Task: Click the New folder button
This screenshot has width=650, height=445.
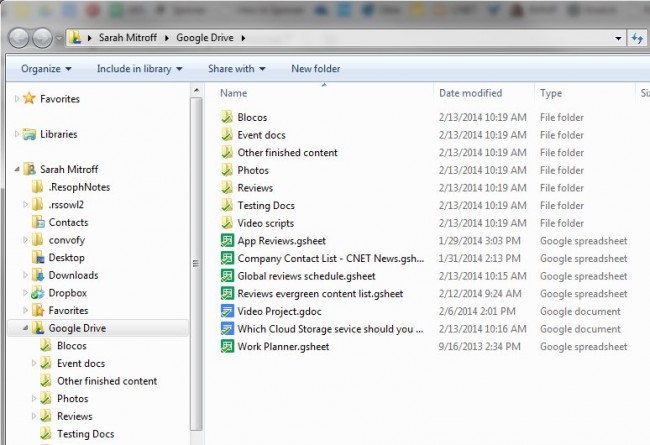Action: point(315,69)
